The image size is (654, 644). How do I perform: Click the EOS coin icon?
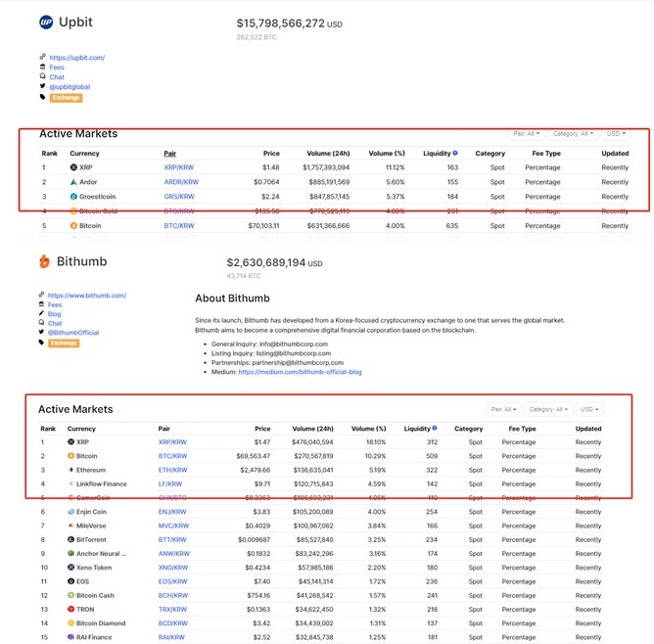[x=70, y=581]
